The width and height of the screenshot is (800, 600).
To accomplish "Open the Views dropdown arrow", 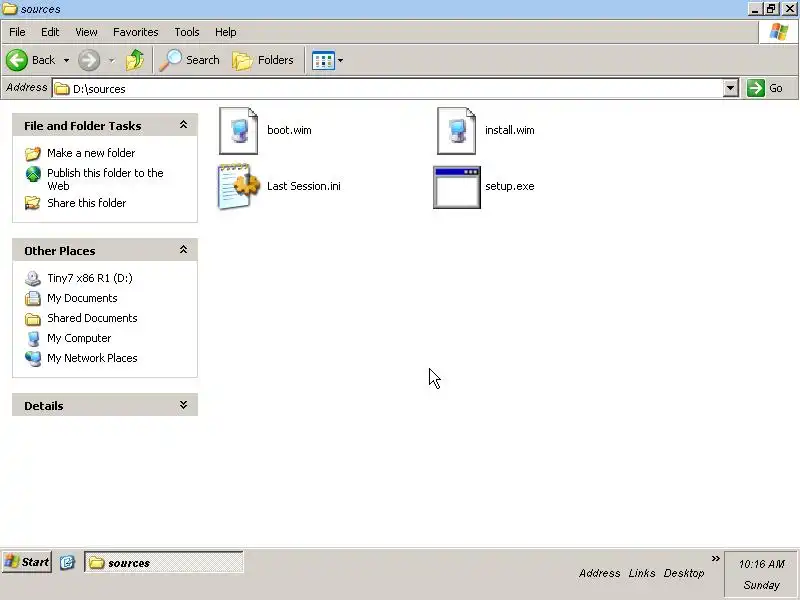I will (x=340, y=61).
